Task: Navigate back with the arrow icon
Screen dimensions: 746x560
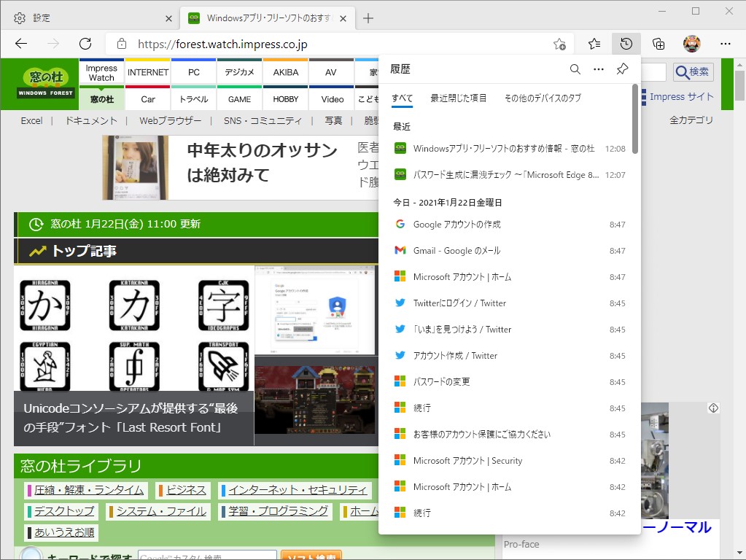Action: [x=20, y=44]
